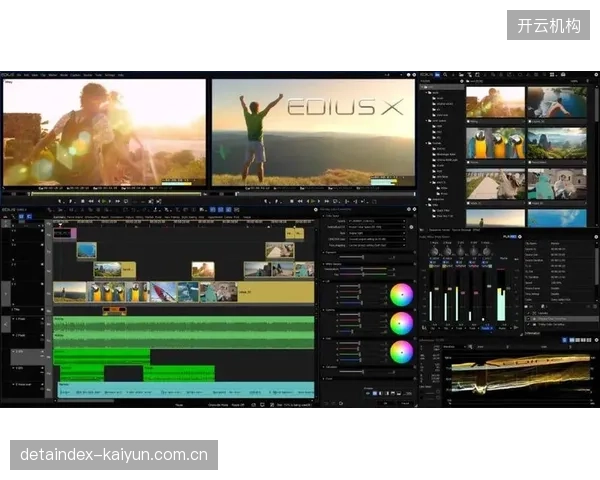600x480 pixels.
Task: Select the parrots clip thumbnail in Bin
Action: 495,143
